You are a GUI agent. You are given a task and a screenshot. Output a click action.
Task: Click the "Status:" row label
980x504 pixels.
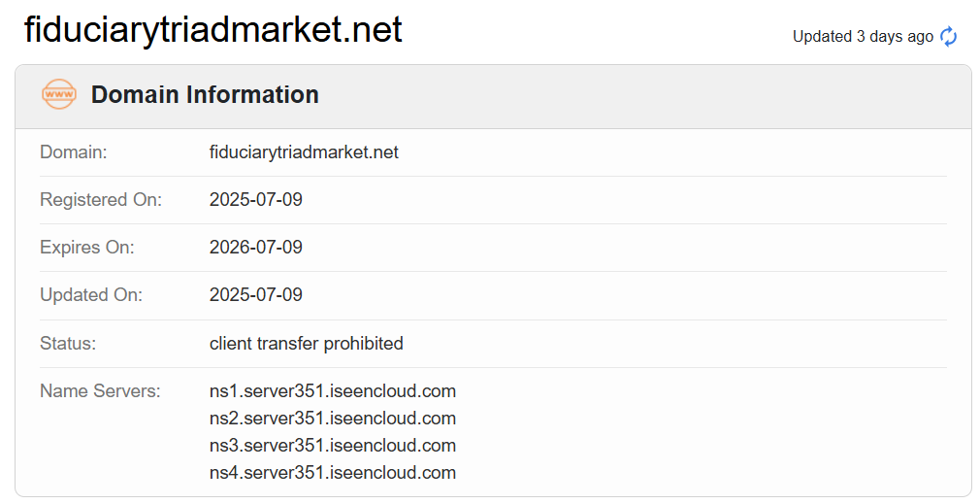coord(68,344)
